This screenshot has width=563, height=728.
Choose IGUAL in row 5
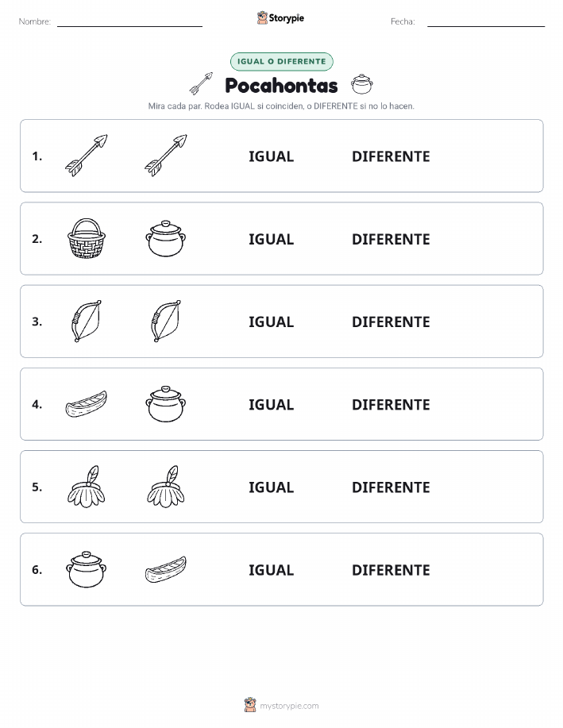point(272,487)
